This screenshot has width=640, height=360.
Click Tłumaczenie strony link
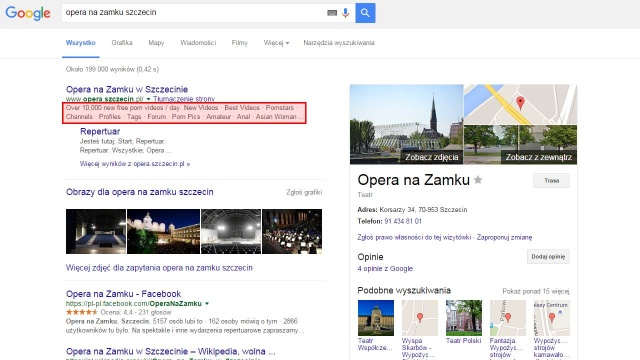click(184, 99)
